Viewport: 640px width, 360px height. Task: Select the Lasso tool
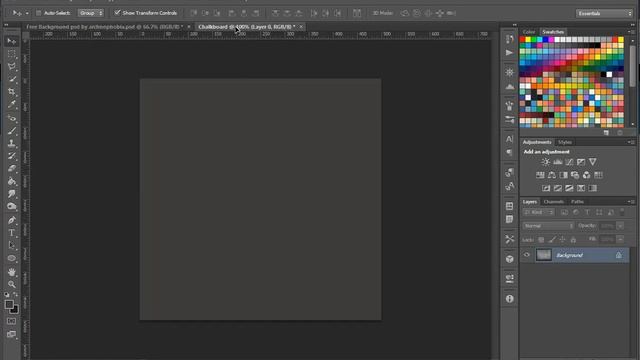coord(11,67)
